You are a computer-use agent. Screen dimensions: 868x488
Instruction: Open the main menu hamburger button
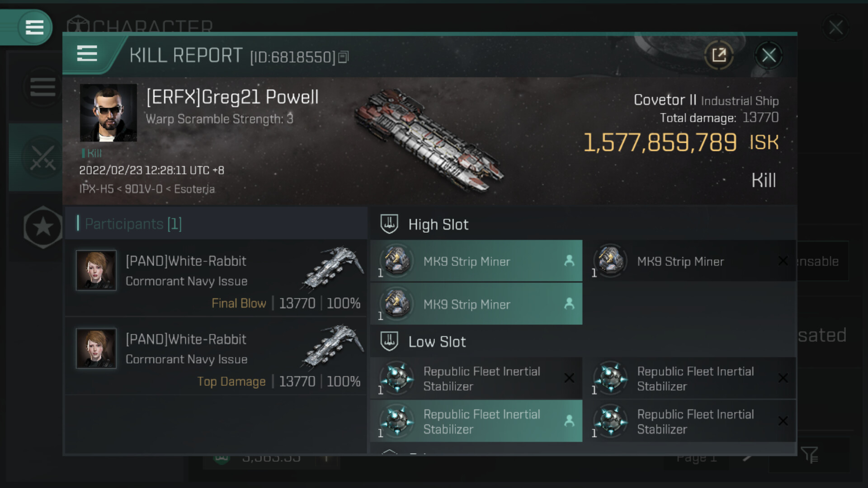(x=34, y=27)
